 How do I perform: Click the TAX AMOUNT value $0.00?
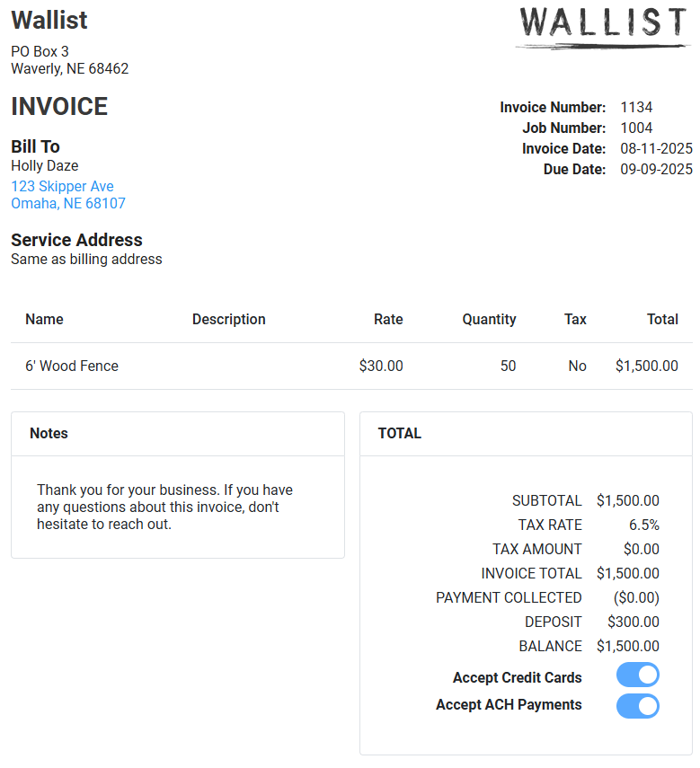[642, 549]
